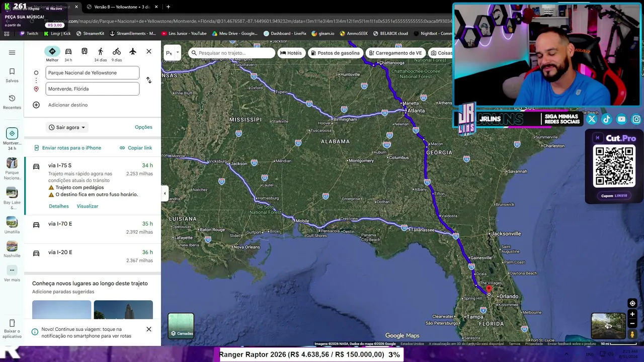Click Copiar link

point(136,148)
